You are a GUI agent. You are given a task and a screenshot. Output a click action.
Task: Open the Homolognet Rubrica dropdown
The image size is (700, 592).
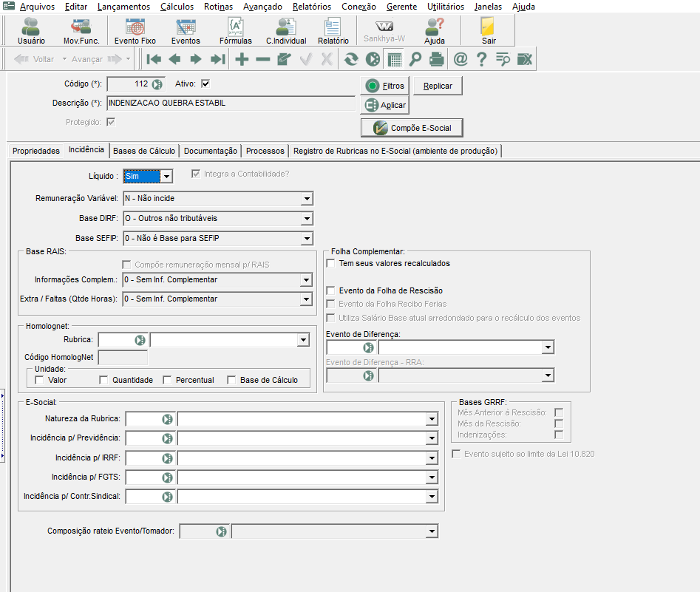click(x=303, y=340)
